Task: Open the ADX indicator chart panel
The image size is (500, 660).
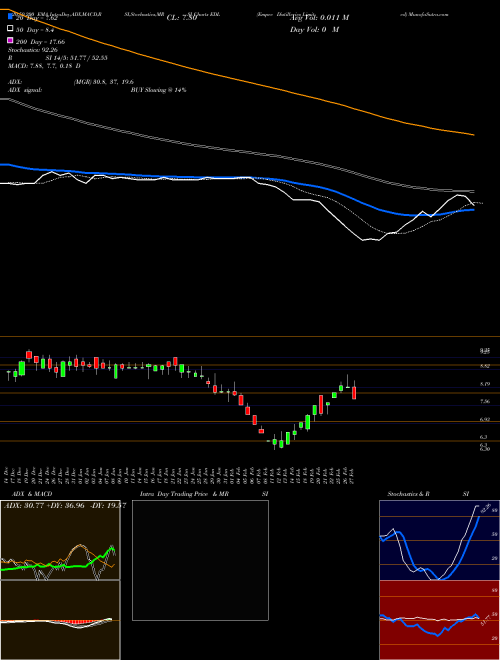Action: pos(60,540)
